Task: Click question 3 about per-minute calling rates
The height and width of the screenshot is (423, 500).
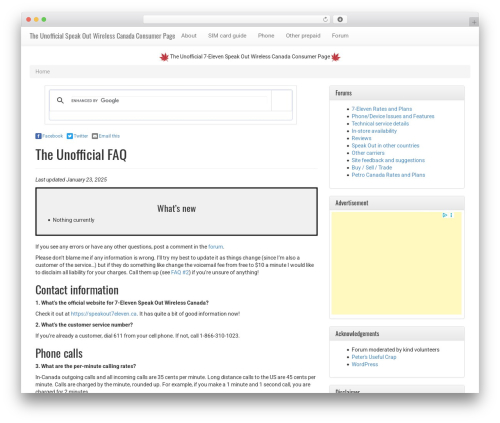Action: click(86, 366)
